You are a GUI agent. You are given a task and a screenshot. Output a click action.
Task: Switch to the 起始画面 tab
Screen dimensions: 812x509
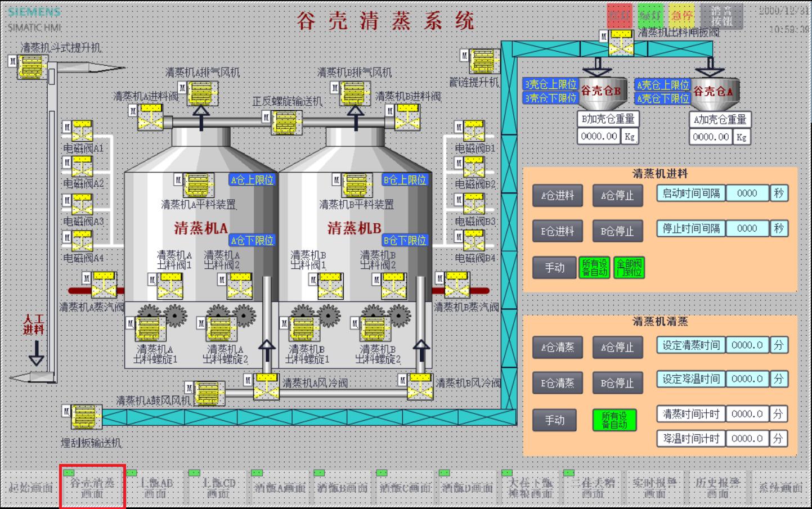pyautogui.click(x=31, y=488)
